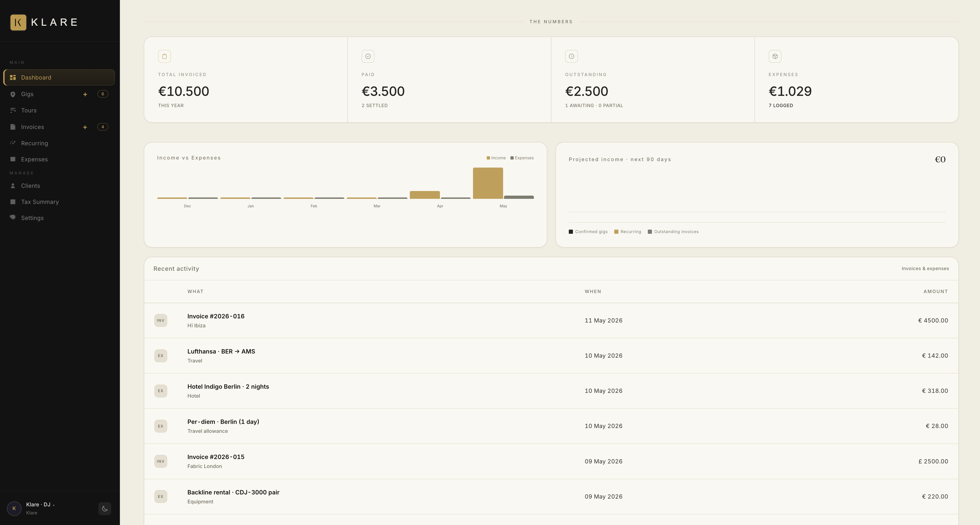The height and width of the screenshot is (525, 980).
Task: Click the Gigs count badge 6
Action: click(103, 94)
